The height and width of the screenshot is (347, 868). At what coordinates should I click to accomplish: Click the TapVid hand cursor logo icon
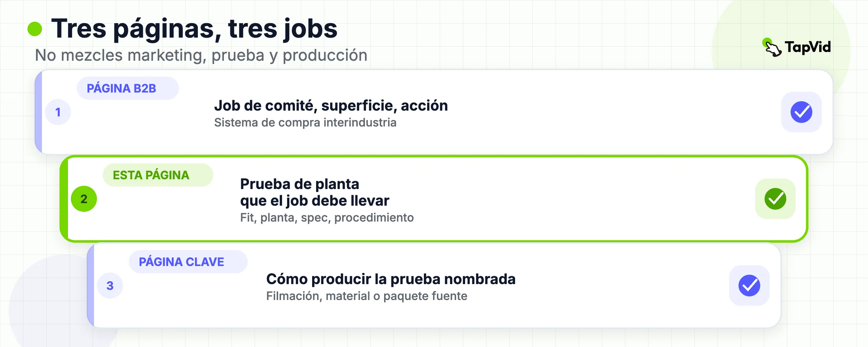[x=772, y=47]
